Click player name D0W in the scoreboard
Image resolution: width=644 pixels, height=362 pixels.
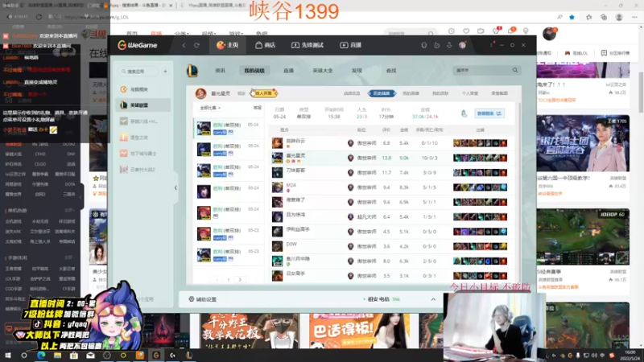click(x=291, y=245)
